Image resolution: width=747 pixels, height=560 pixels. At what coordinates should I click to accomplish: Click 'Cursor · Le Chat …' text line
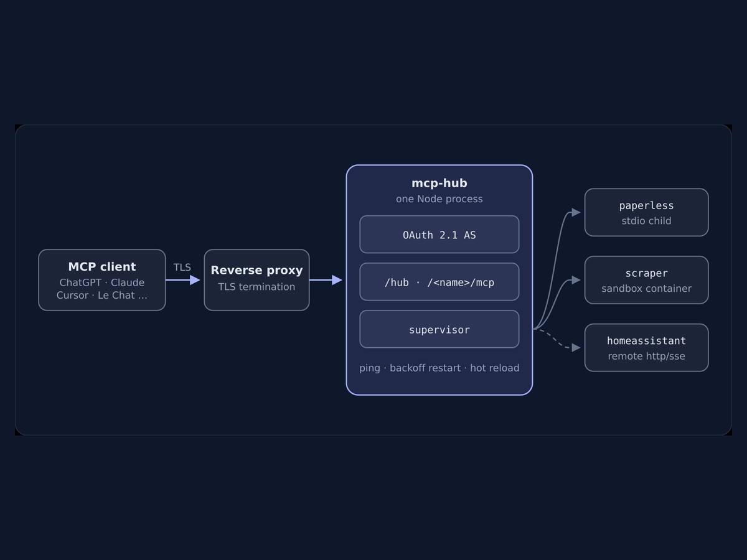pos(102,295)
